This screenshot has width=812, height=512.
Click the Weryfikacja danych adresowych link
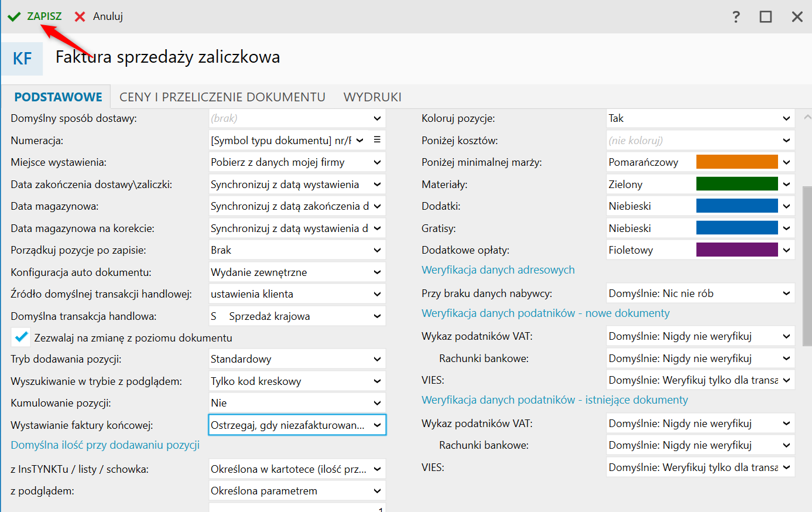click(498, 269)
